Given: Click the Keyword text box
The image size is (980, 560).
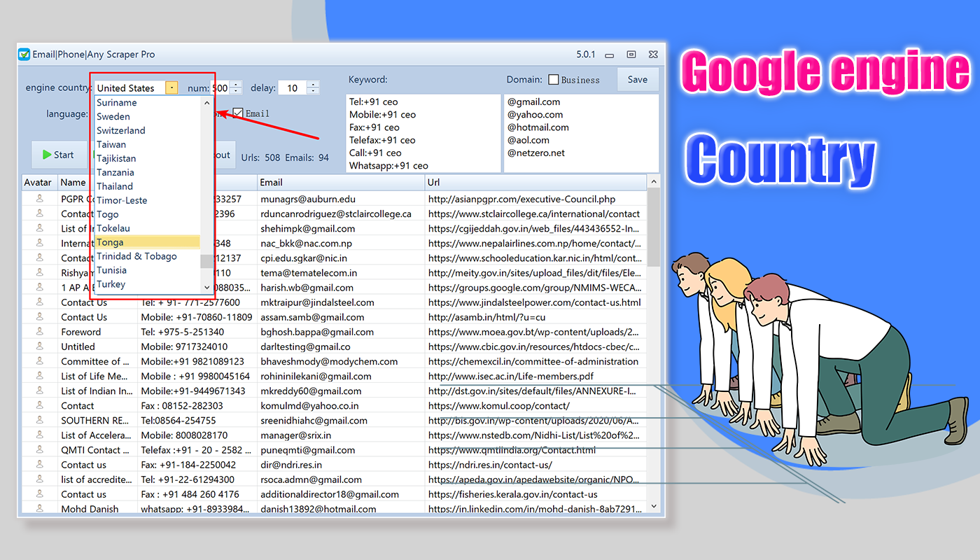Looking at the screenshot, I should coord(423,133).
